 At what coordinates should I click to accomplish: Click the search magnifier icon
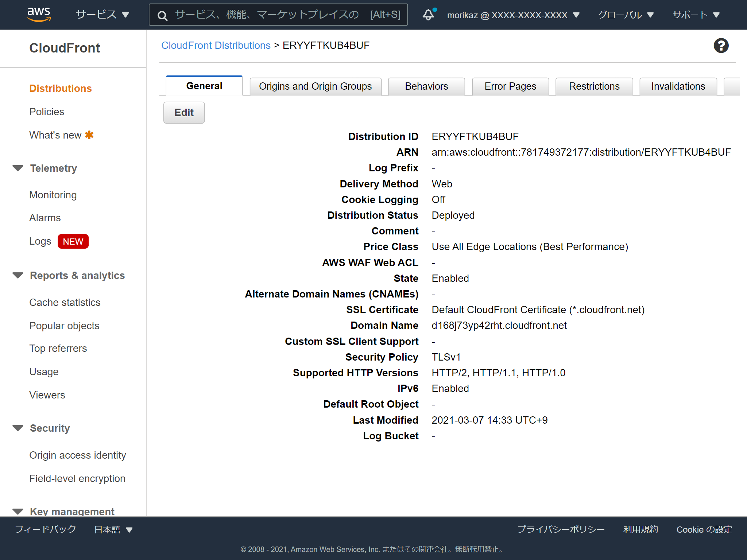tap(162, 15)
